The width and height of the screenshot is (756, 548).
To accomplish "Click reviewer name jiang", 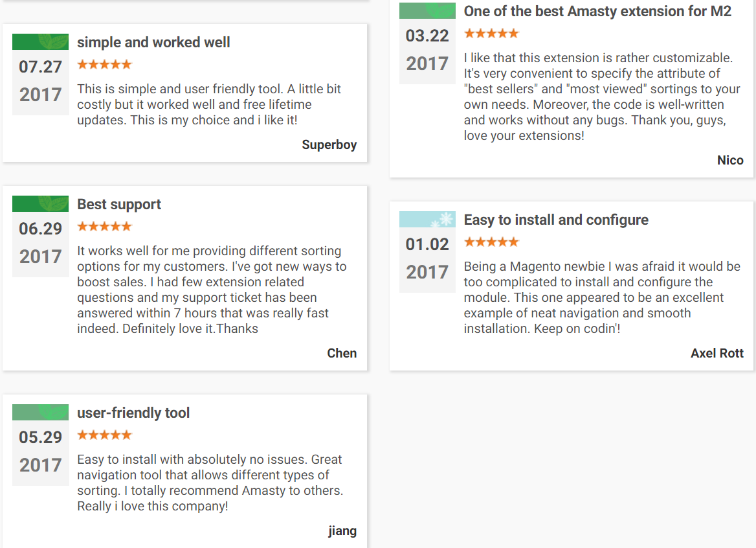I will tap(342, 531).
